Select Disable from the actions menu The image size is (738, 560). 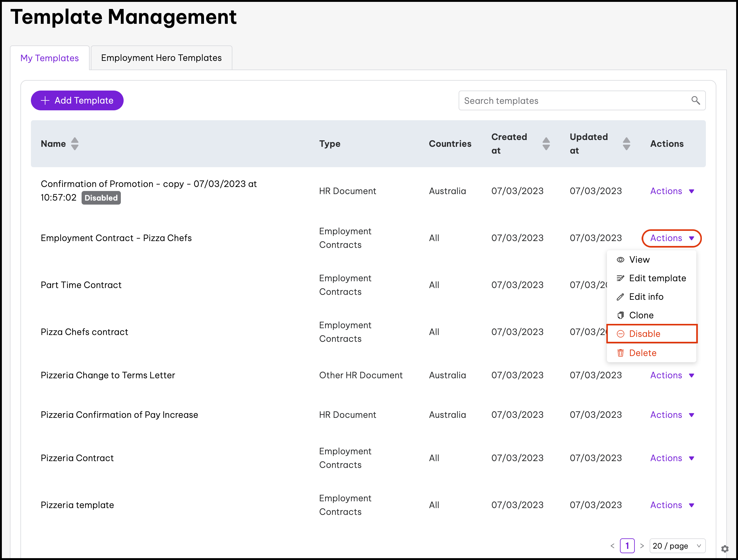(x=644, y=334)
